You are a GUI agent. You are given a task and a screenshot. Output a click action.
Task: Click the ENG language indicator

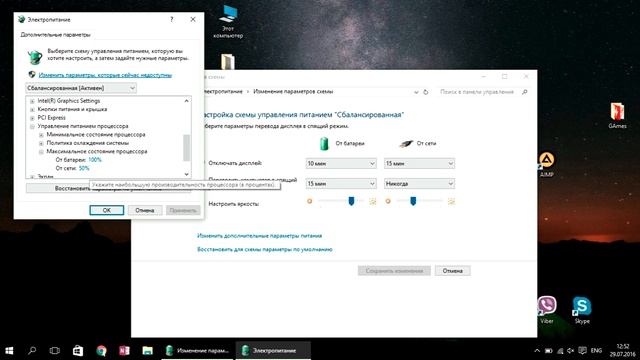596,351
